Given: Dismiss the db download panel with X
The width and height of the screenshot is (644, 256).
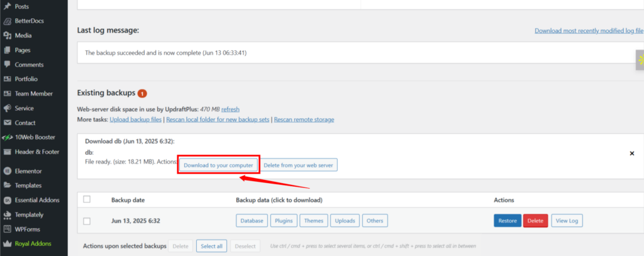Looking at the screenshot, I should coord(632,153).
